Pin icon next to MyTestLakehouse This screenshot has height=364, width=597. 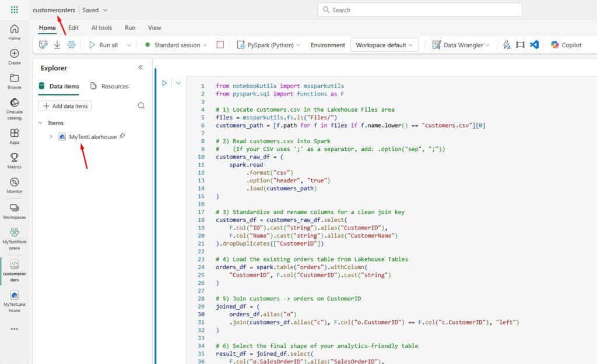click(122, 136)
